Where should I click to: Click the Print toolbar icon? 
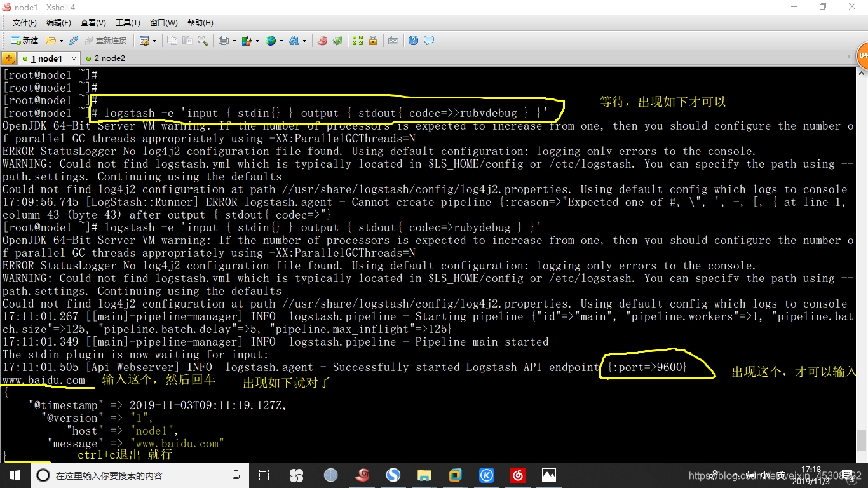coord(224,41)
